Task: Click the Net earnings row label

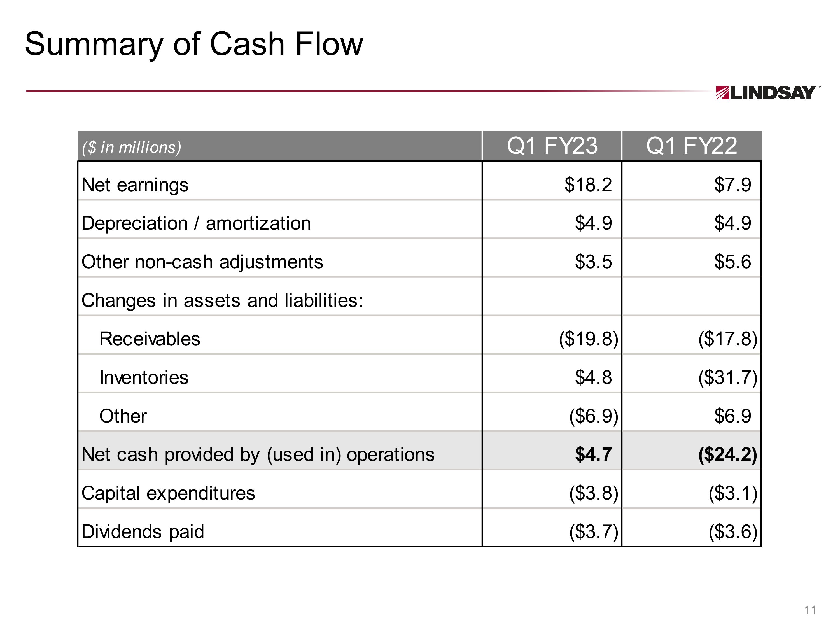Action: tap(135, 185)
